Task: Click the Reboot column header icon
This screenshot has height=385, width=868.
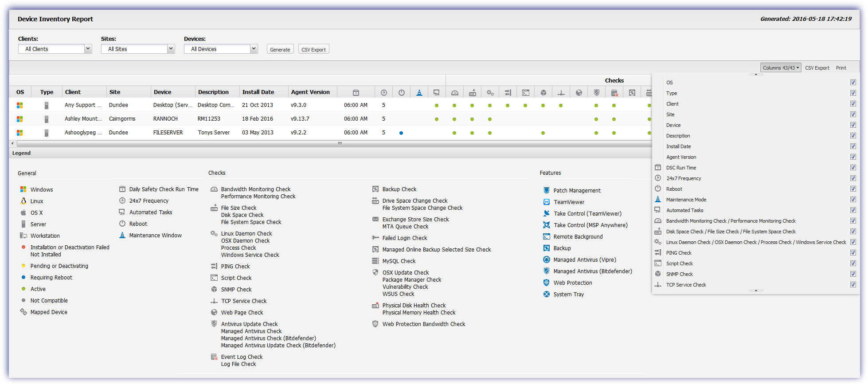Action: pyautogui.click(x=401, y=93)
